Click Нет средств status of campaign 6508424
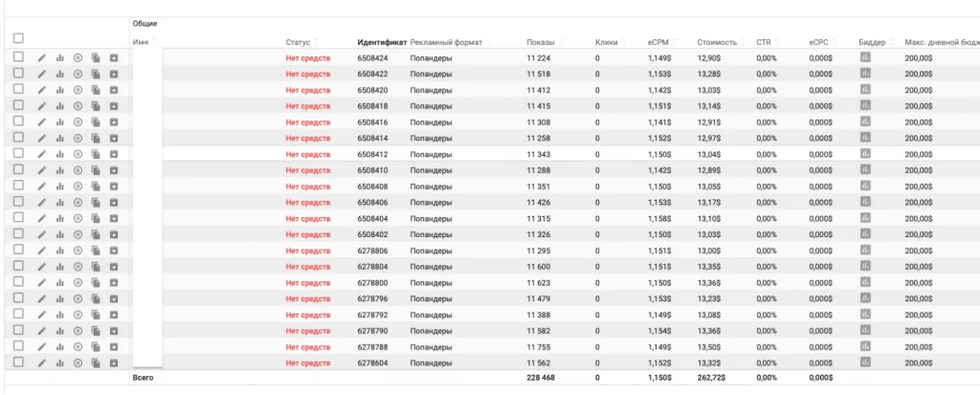This screenshot has width=980, height=395. tap(308, 58)
